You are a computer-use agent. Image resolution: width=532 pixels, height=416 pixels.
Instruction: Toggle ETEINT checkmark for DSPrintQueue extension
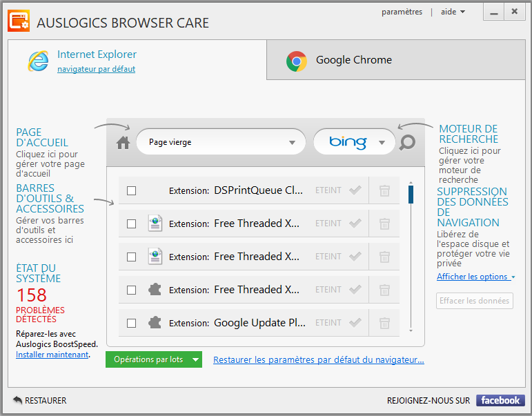click(355, 190)
